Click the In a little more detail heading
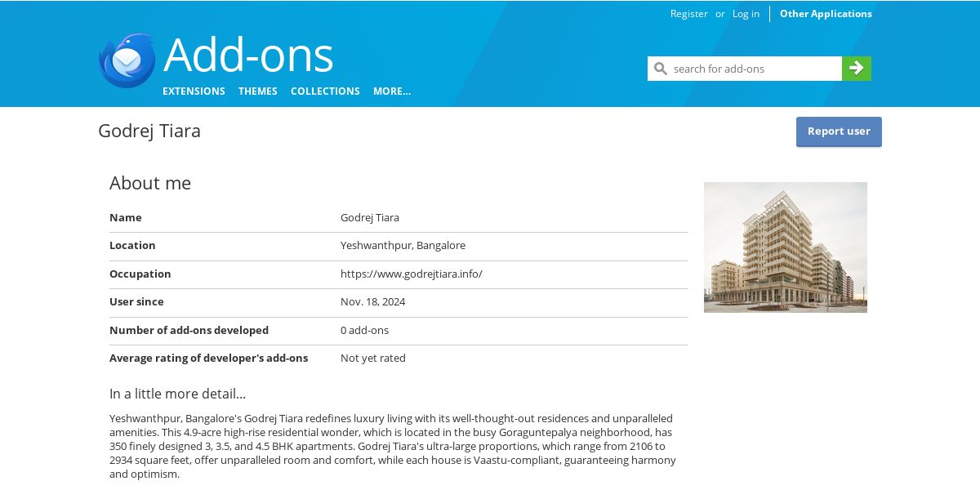 coord(177,394)
